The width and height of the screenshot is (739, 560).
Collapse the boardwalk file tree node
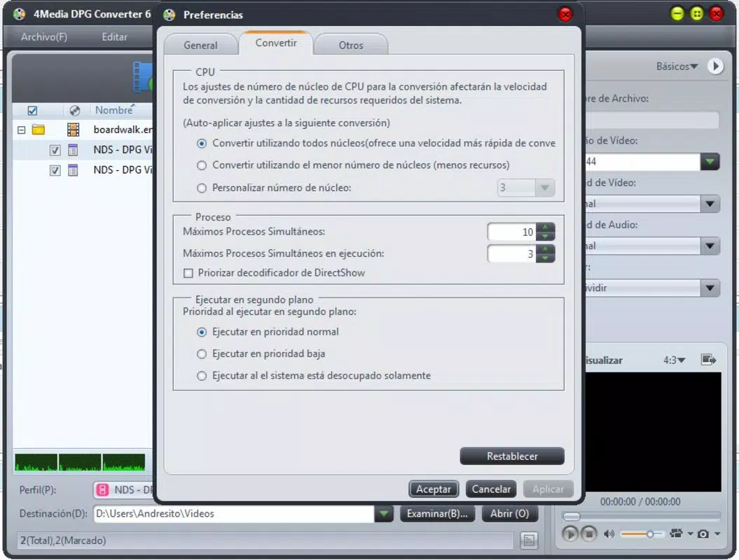pos(21,130)
